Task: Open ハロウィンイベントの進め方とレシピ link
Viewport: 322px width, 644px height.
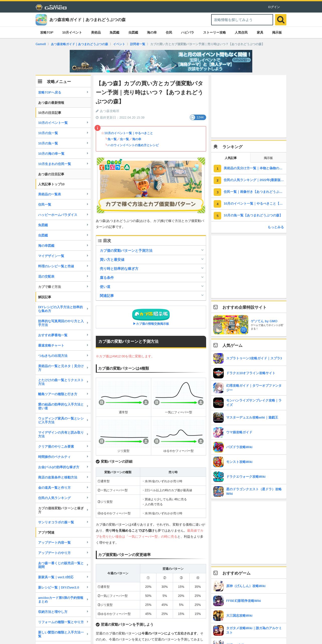Action: (133, 145)
